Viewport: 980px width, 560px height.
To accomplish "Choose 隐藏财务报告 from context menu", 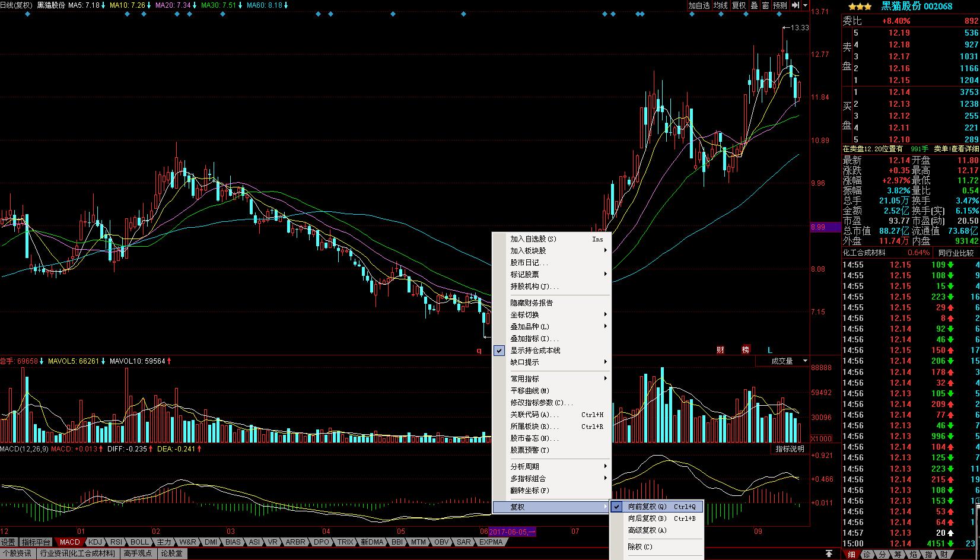I will (x=551, y=303).
